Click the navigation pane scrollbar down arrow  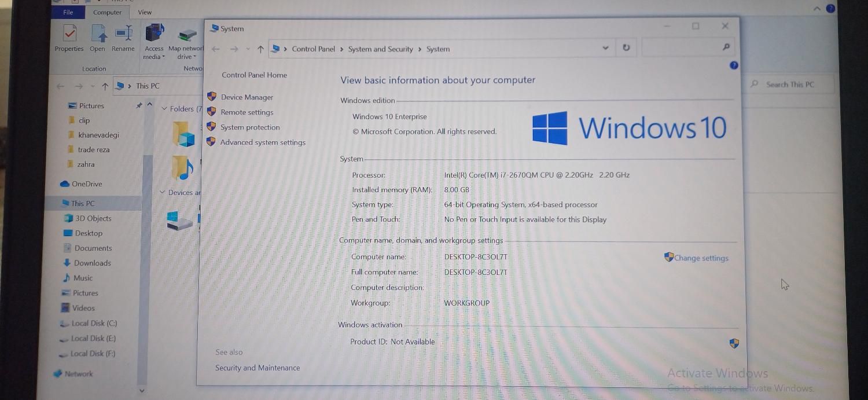[142, 391]
